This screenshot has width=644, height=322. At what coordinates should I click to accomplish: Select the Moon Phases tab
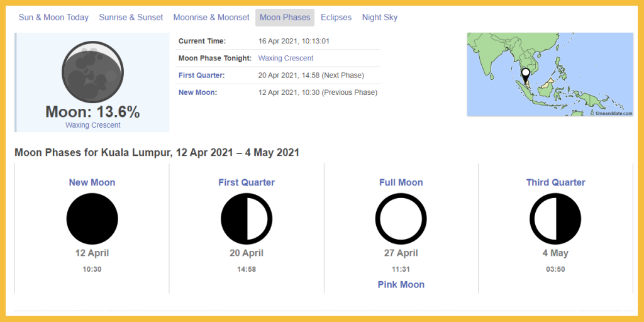pyautogui.click(x=285, y=18)
